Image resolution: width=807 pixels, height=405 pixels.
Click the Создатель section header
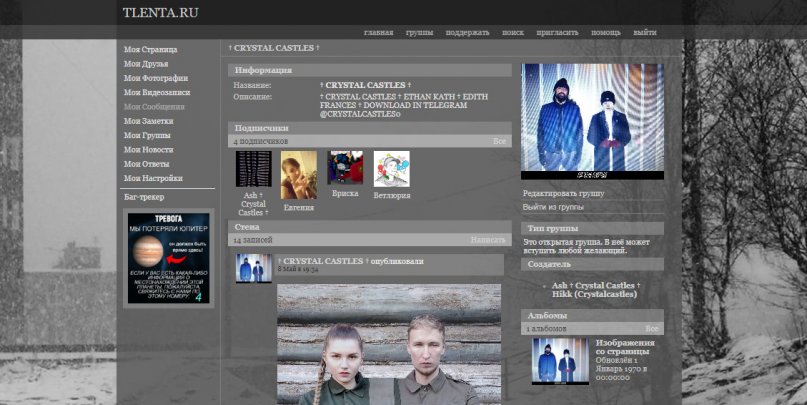[592, 264]
